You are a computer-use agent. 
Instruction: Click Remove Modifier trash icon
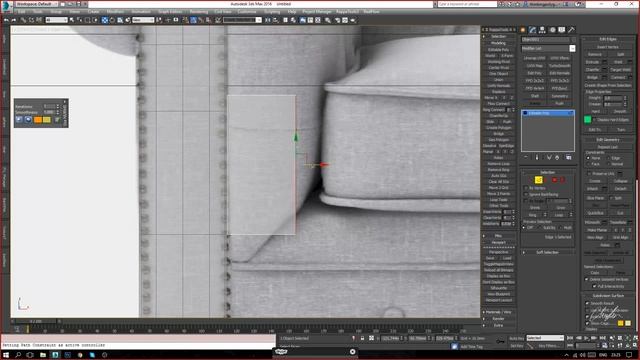pyautogui.click(x=557, y=157)
